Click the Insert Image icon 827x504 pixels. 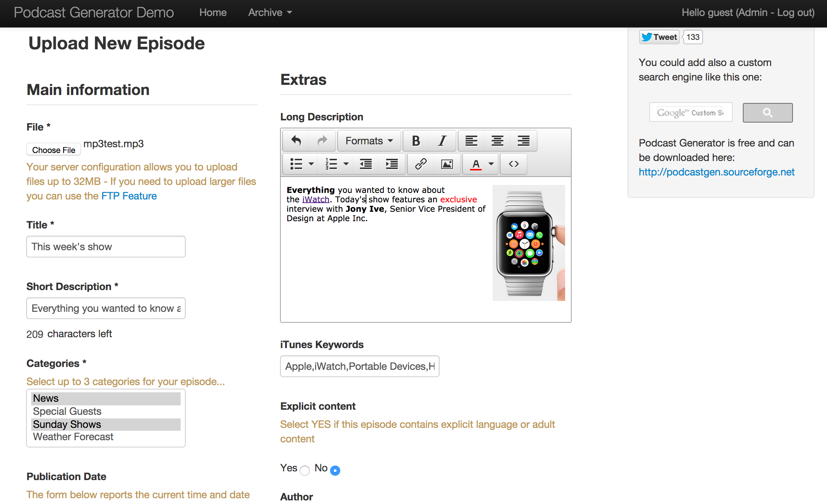pyautogui.click(x=448, y=164)
